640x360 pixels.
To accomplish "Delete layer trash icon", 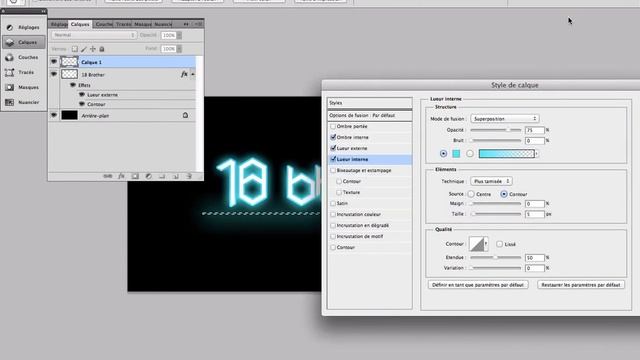I will [x=189, y=176].
